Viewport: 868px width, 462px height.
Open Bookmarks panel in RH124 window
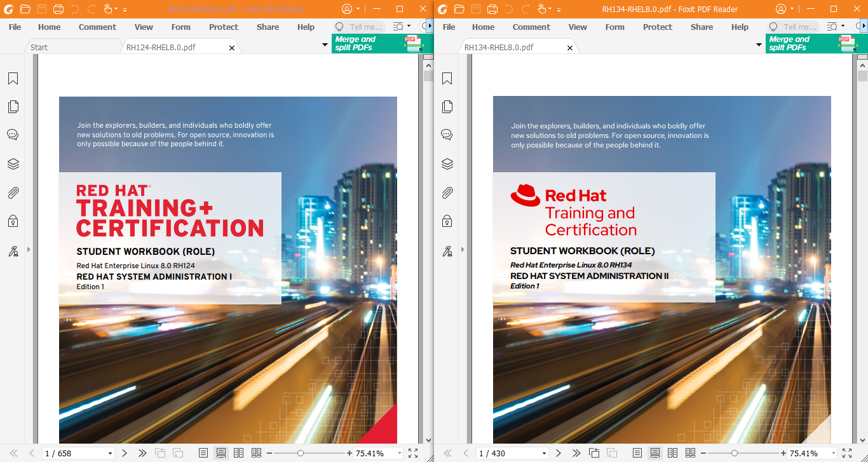13,78
